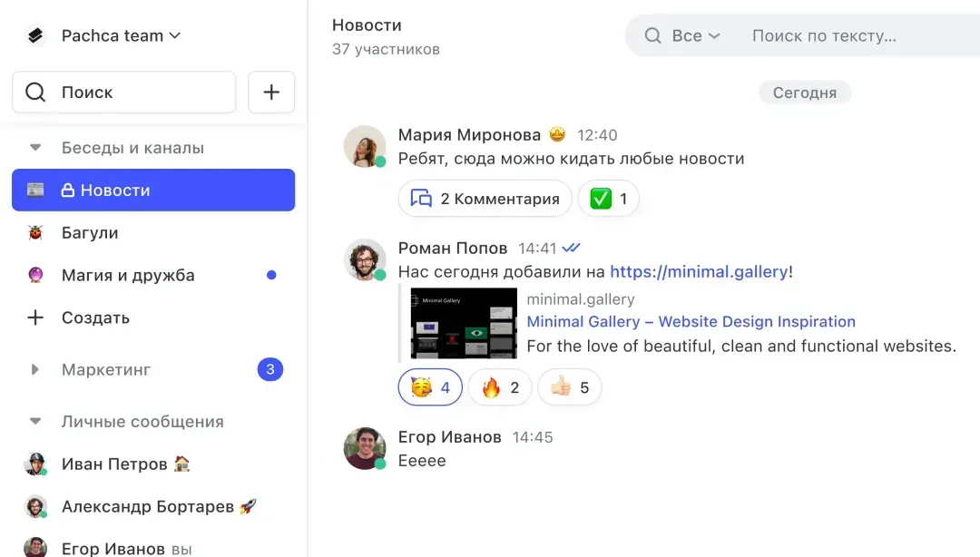Toggle the thumbs up reaction with count 5
980x557 pixels.
pos(570,387)
